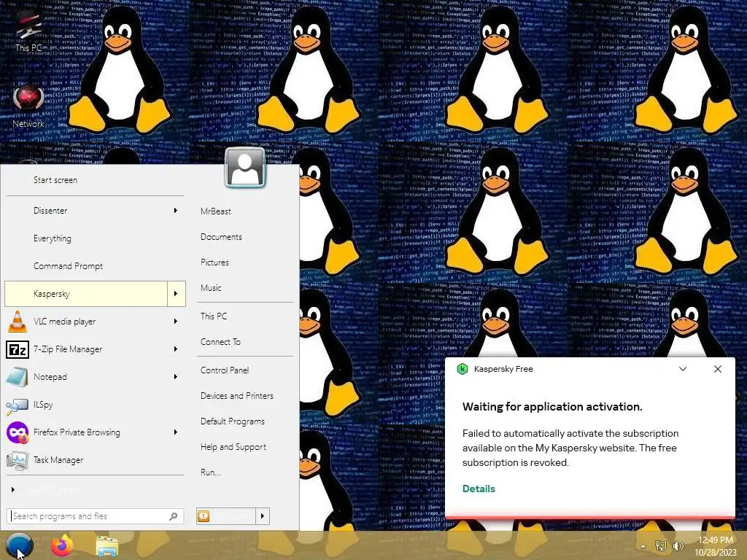Click the network tray icon
747x560 pixels.
[x=661, y=545]
